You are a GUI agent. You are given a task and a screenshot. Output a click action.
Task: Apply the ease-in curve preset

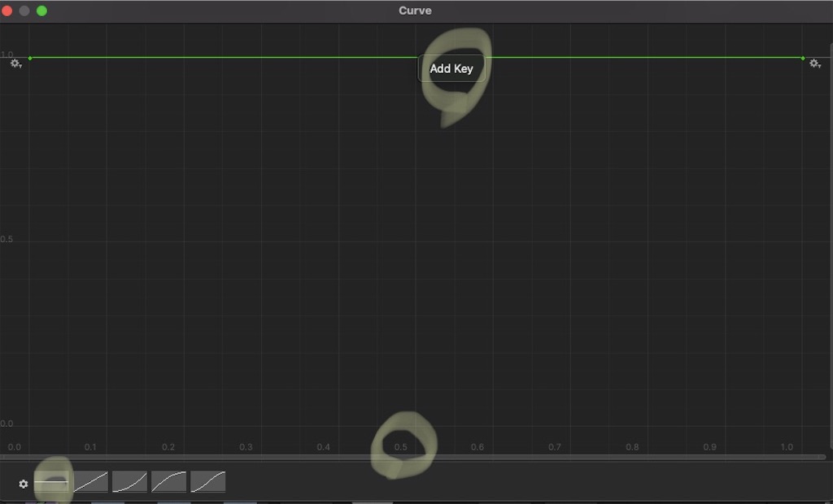[129, 482]
